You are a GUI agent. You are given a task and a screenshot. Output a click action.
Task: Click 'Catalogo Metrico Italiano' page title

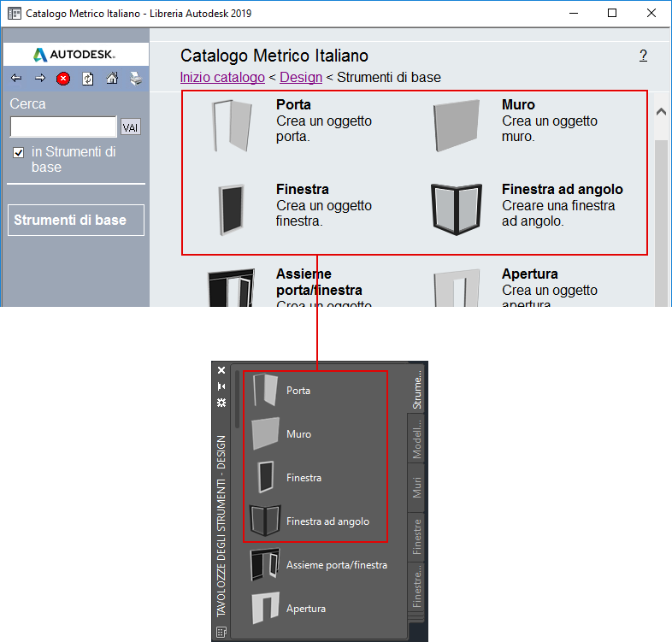click(274, 56)
